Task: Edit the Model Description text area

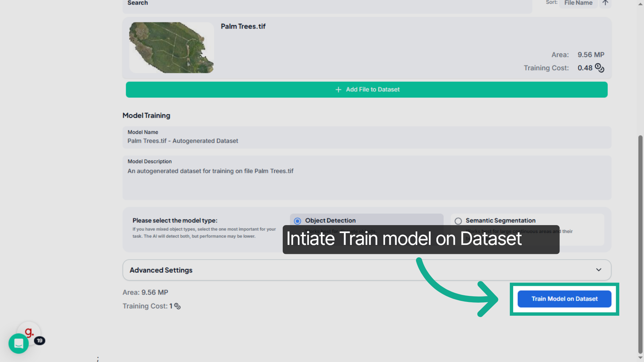Action: (x=367, y=178)
